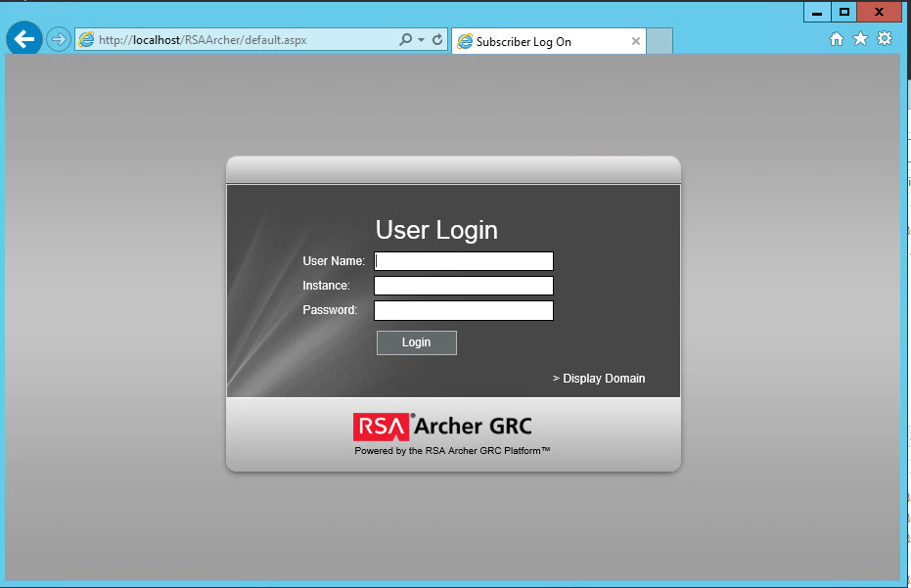Image resolution: width=911 pixels, height=588 pixels.
Task: Open the browser Home page icon
Action: pyautogui.click(x=836, y=39)
